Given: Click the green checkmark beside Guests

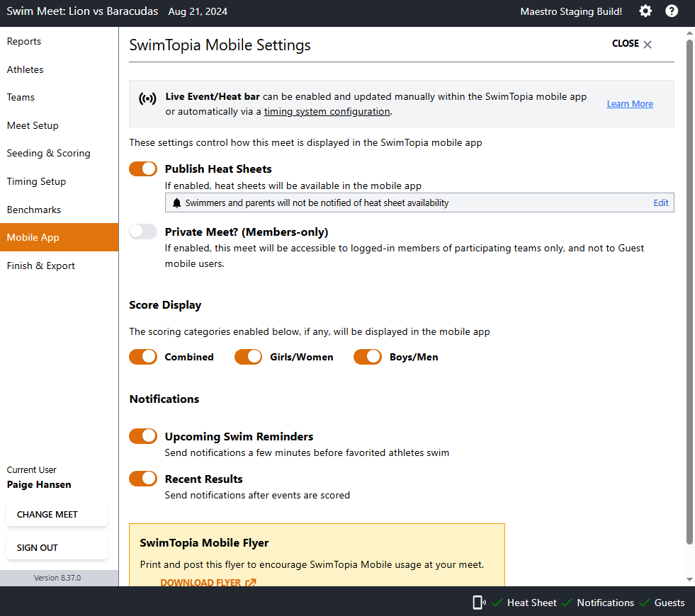Looking at the screenshot, I should 646,603.
